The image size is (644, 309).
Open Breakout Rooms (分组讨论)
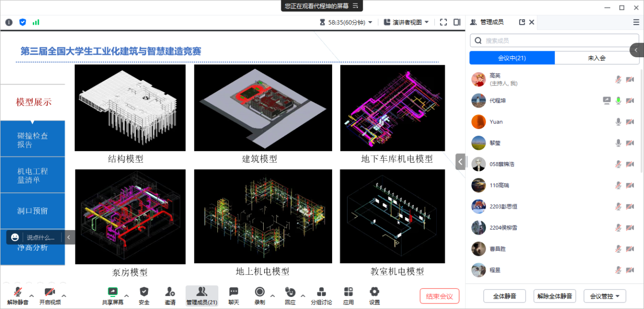pyautogui.click(x=321, y=295)
